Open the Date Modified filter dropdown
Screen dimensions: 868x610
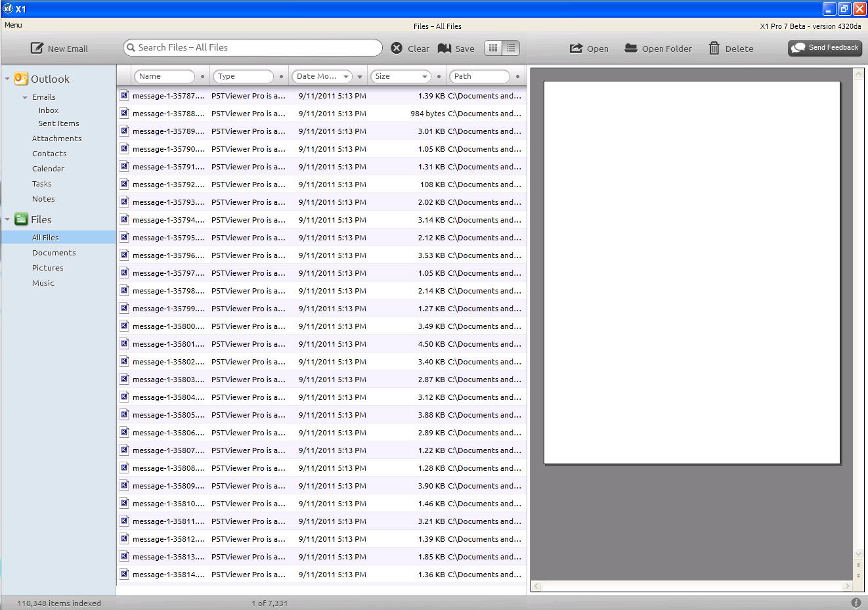click(346, 77)
